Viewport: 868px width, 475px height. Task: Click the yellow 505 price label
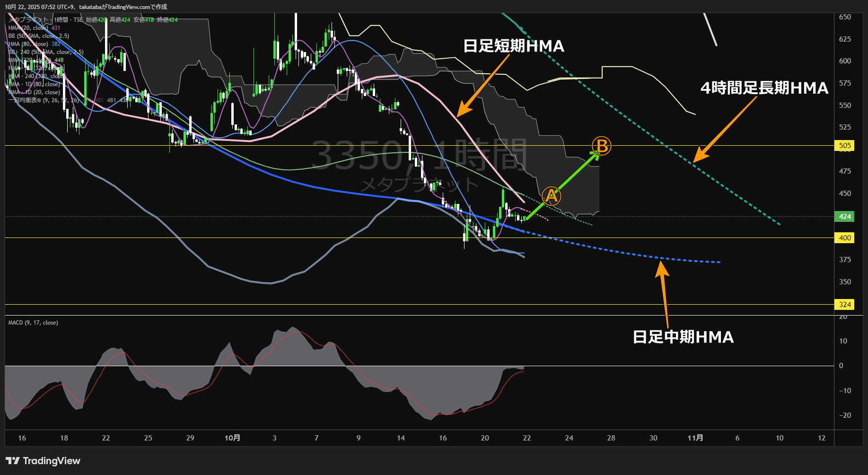pyautogui.click(x=845, y=146)
